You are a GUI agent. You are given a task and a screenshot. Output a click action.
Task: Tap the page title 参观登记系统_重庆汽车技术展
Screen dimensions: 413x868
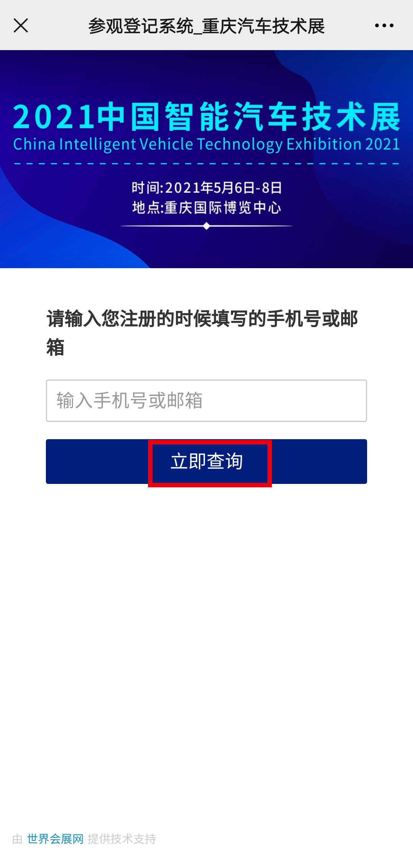coord(206,26)
